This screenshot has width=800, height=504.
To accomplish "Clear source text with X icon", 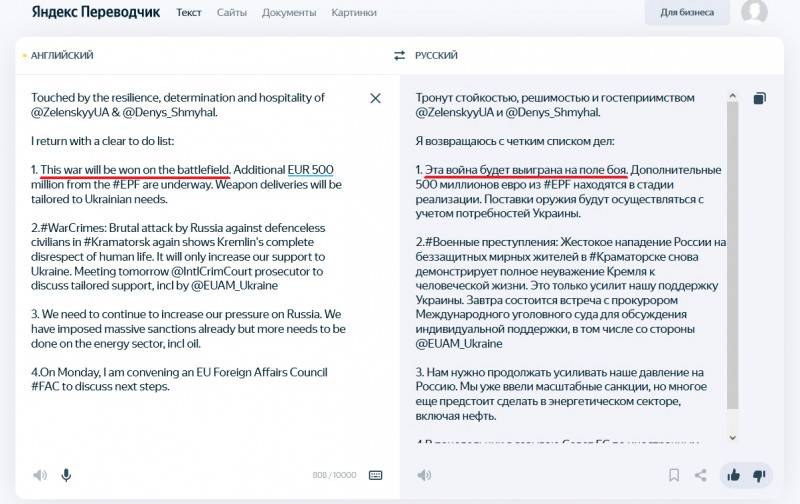I will [375, 98].
